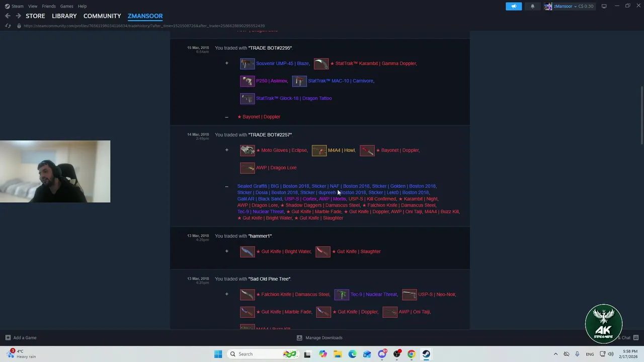The image size is (644, 362).
Task: Click the Gut Knife Bright Water icon
Action: (247, 251)
